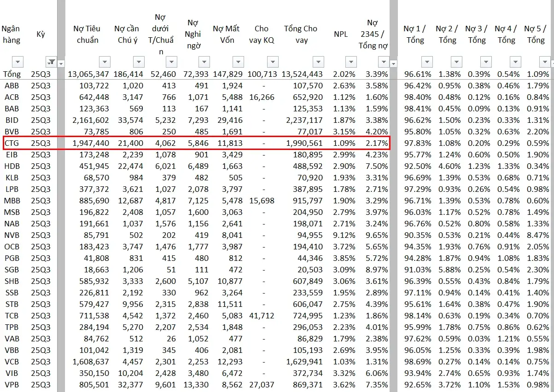Open the Tổng Cho vay filter arrow
Screen dimensions: 554x392
click(x=318, y=62)
